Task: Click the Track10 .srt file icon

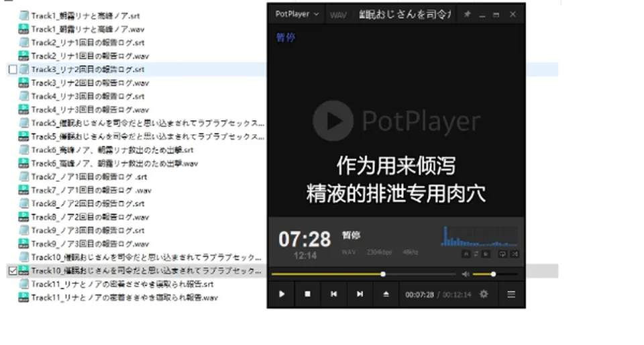Action: tap(24, 257)
